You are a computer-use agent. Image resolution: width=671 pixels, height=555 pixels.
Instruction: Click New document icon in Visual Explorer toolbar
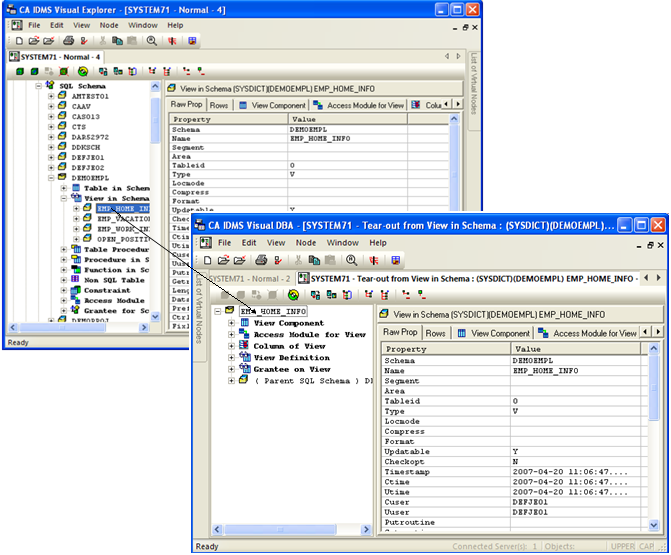pyautogui.click(x=19, y=41)
